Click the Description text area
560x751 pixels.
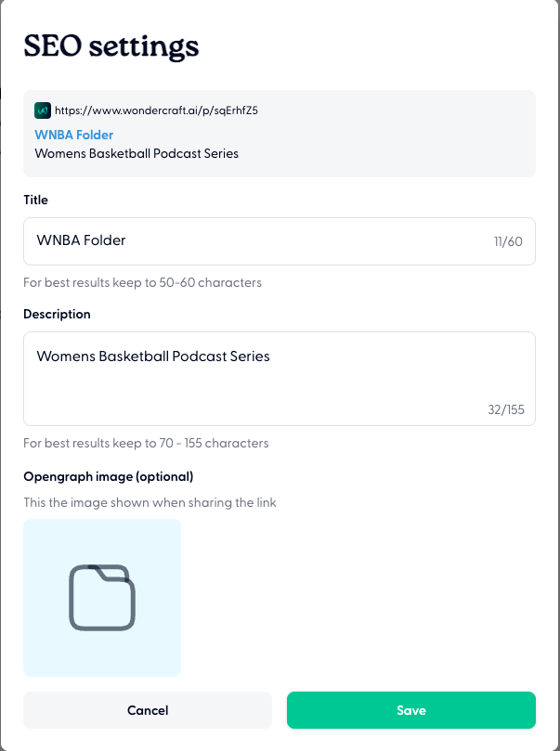tap(279, 378)
